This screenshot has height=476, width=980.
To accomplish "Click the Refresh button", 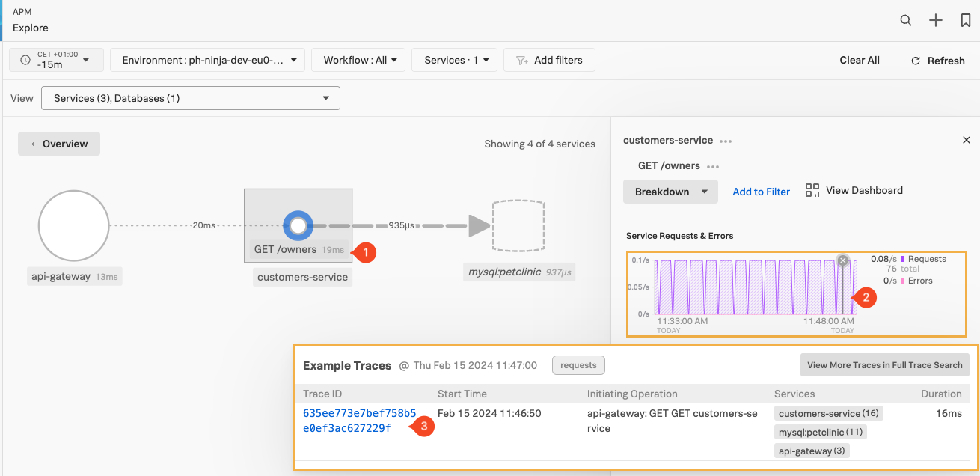I will [937, 61].
